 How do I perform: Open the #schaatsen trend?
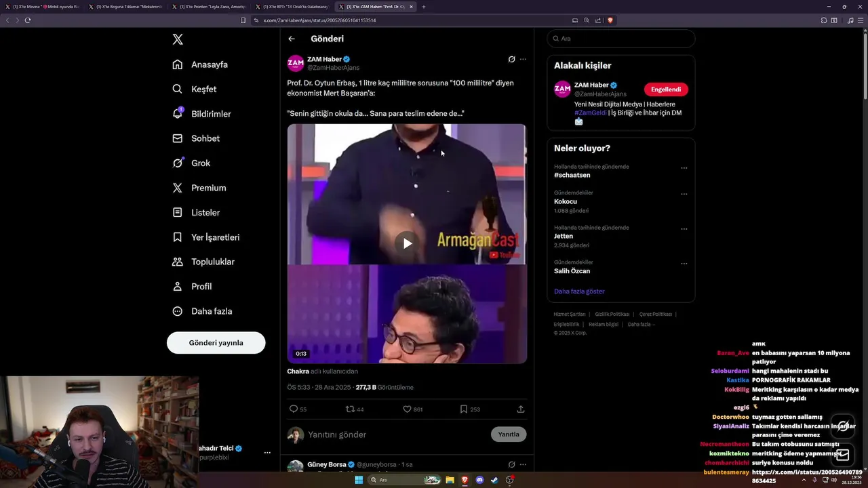[572, 175]
